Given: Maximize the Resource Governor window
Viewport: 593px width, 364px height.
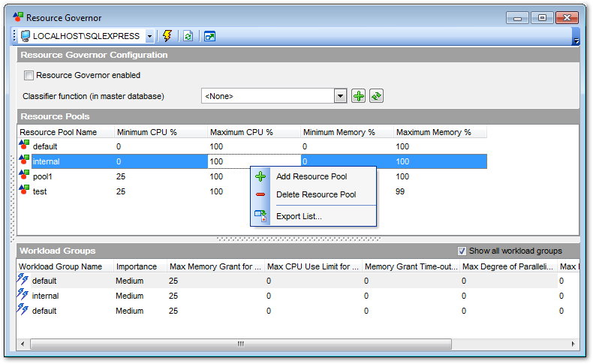Looking at the screenshot, I should click(x=542, y=18).
